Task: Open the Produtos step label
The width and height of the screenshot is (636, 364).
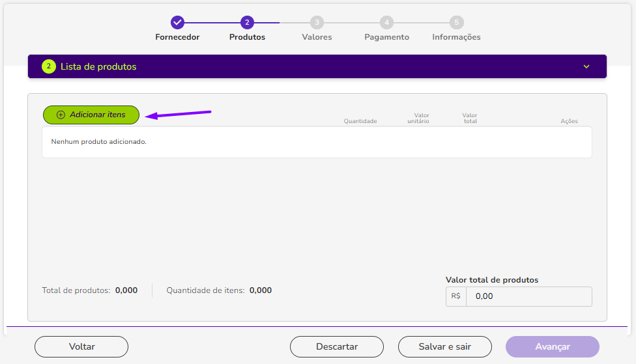Action: click(247, 37)
